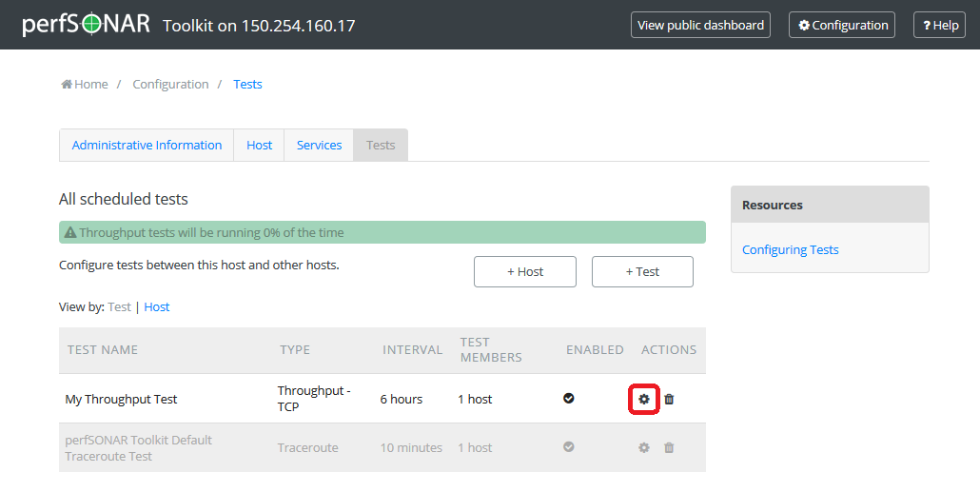This screenshot has height=492, width=980.
Task: Click the Home breadcrumb with house icon
Action: [85, 84]
